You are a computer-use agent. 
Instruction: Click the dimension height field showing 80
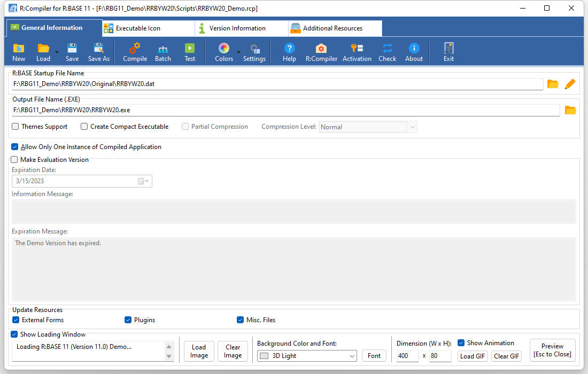point(440,356)
